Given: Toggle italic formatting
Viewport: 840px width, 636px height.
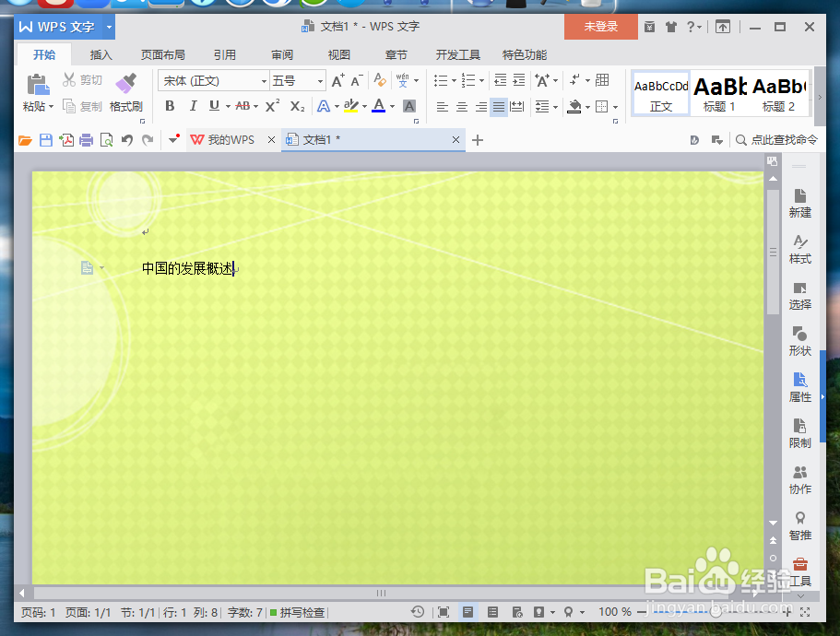Looking at the screenshot, I should coord(193,107).
